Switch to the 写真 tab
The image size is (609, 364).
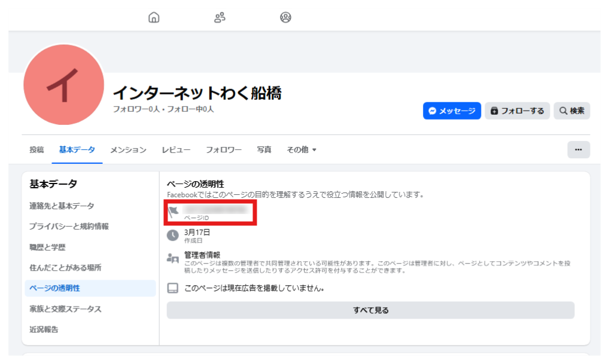point(264,150)
